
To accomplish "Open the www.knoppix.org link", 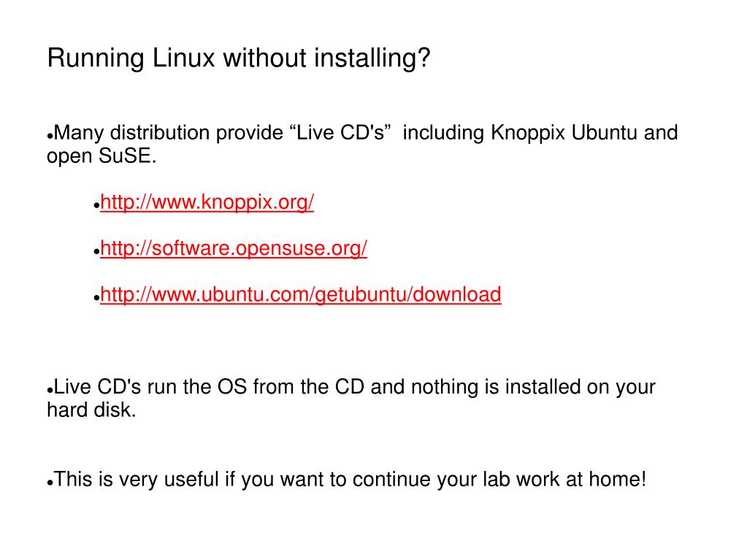I will point(207,202).
